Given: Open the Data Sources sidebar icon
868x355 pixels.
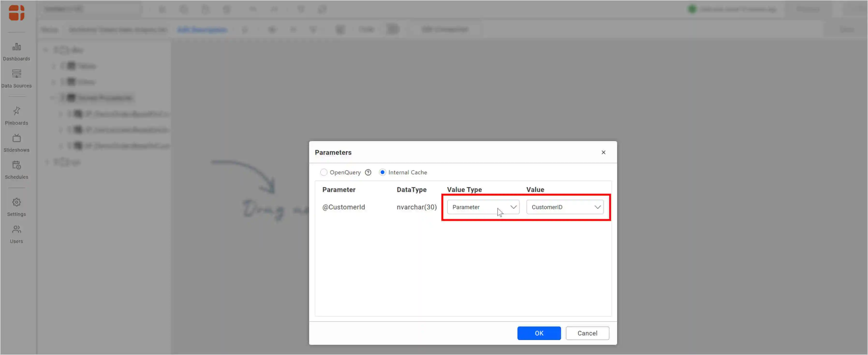Looking at the screenshot, I should (x=16, y=74).
